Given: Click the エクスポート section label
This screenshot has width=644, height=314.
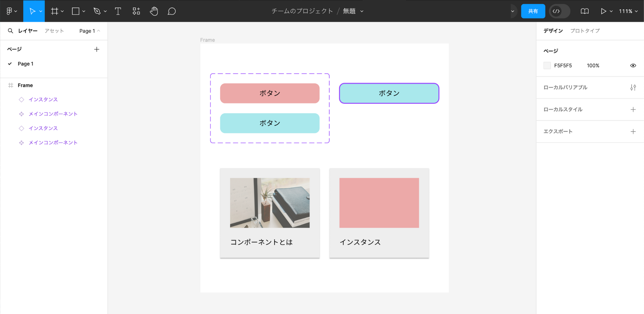Looking at the screenshot, I should point(558,132).
